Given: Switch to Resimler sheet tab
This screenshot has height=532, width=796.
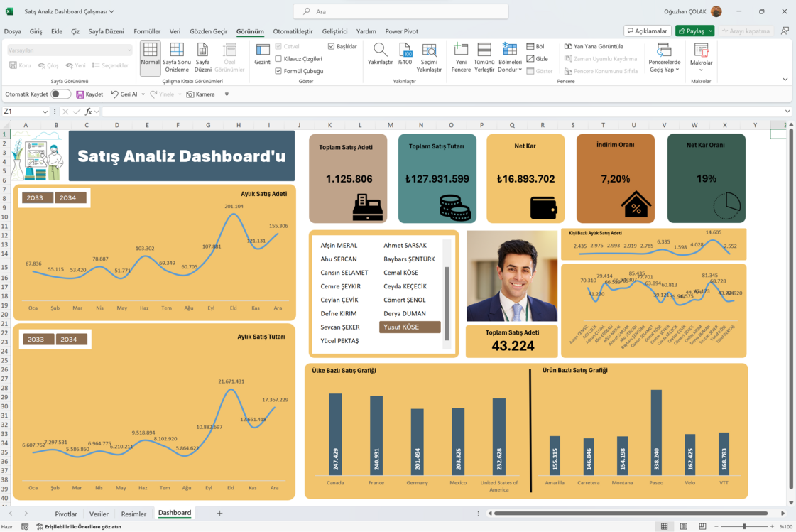Looking at the screenshot, I should coord(133,514).
